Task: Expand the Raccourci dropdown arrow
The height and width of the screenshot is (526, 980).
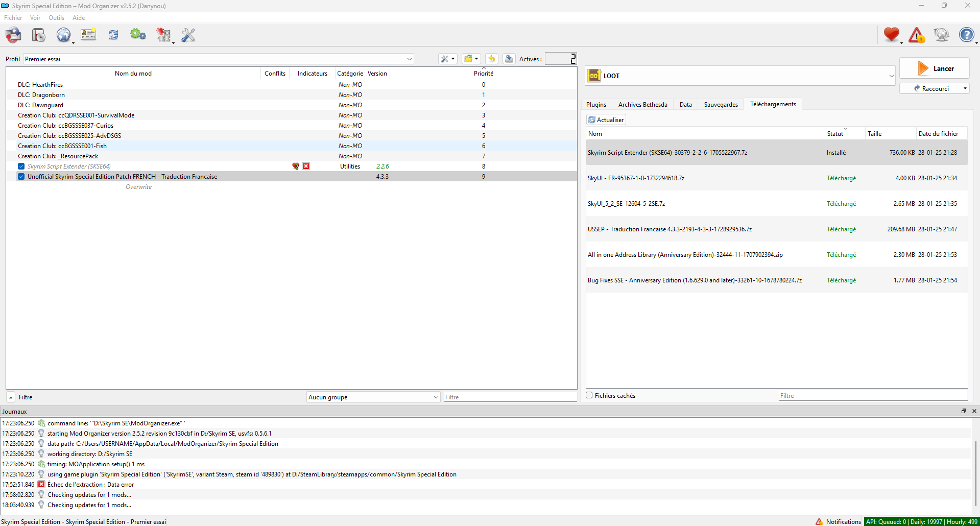Action: 965,88
